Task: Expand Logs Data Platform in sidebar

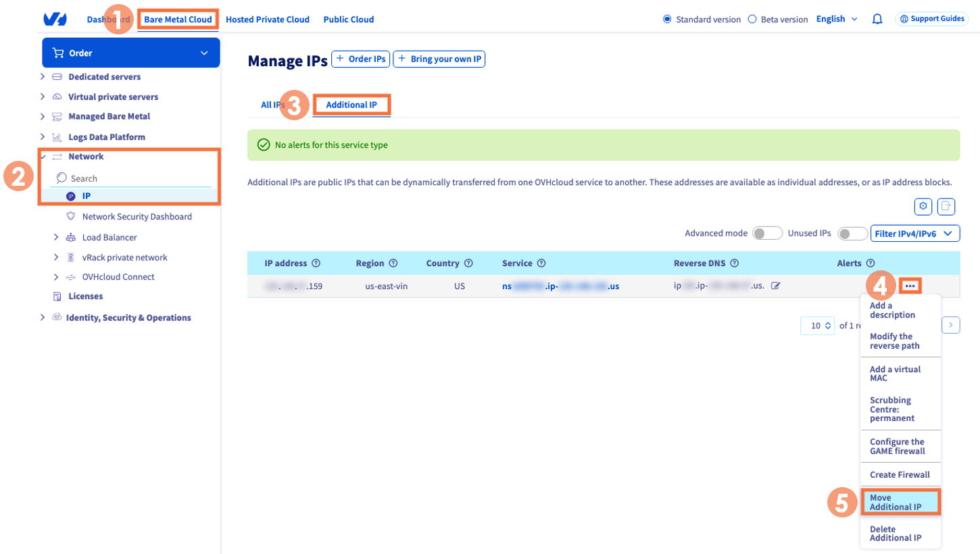Action: coord(43,136)
